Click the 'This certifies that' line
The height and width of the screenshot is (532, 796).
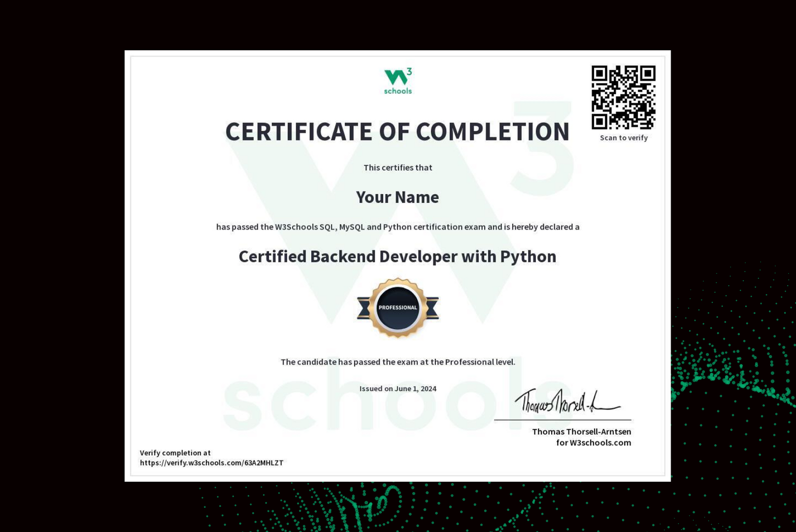398,167
